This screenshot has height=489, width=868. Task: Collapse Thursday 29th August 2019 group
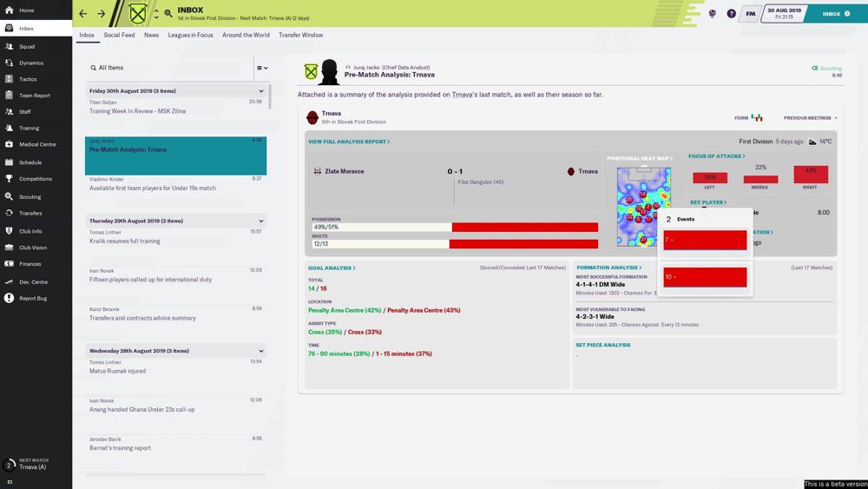260,221
